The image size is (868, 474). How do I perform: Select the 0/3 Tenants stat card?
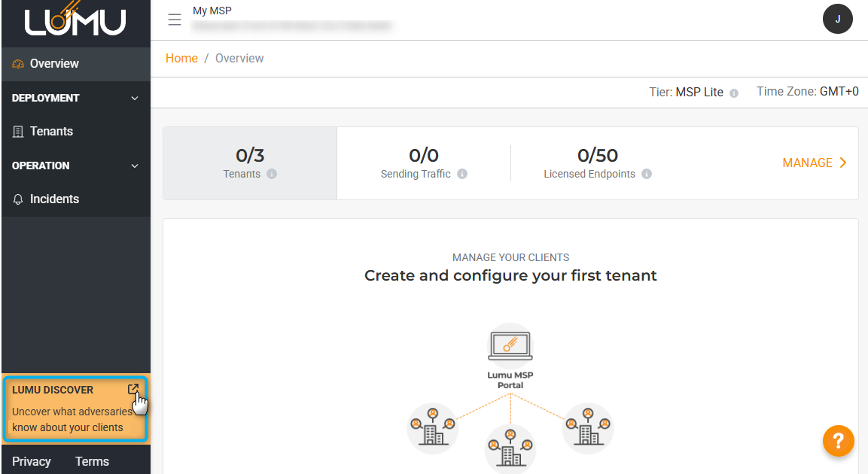click(x=250, y=163)
